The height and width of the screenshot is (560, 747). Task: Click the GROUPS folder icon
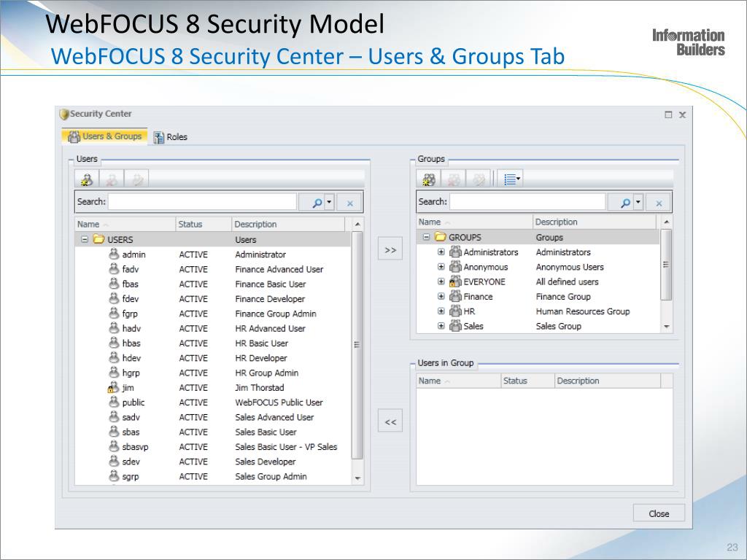(440, 236)
